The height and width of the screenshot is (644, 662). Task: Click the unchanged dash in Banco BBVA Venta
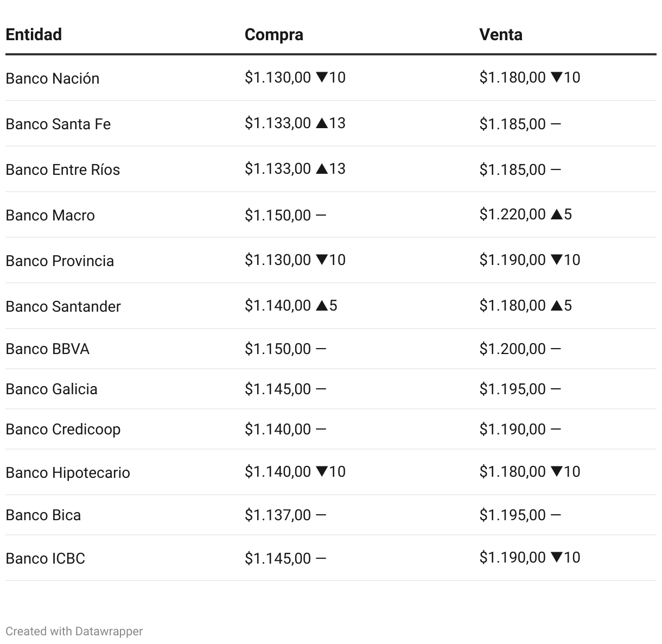tap(556, 349)
